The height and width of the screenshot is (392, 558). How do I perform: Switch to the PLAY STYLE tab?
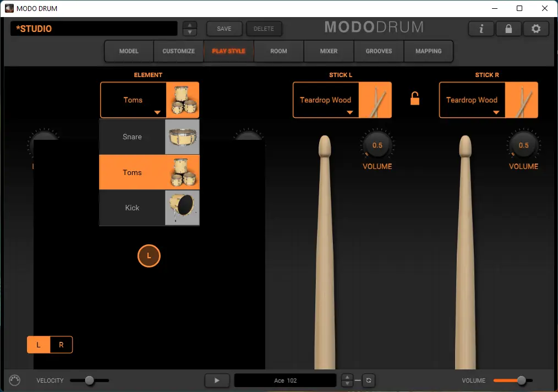(228, 51)
